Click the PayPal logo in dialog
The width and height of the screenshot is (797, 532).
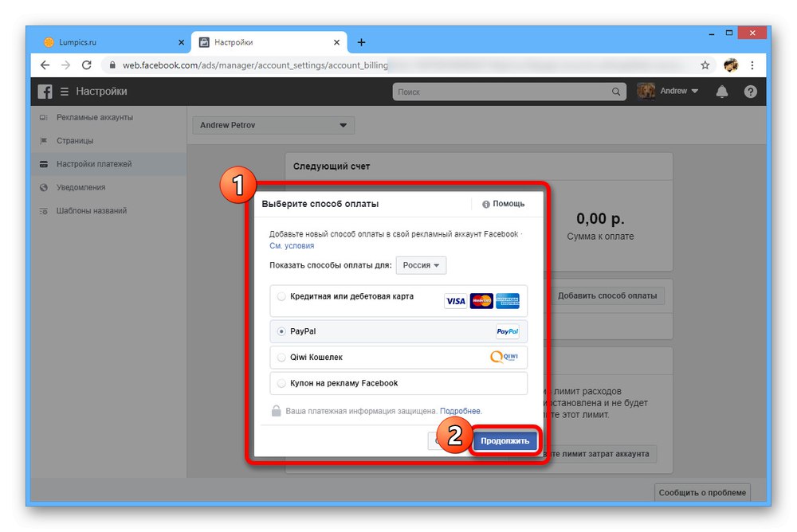coord(507,331)
